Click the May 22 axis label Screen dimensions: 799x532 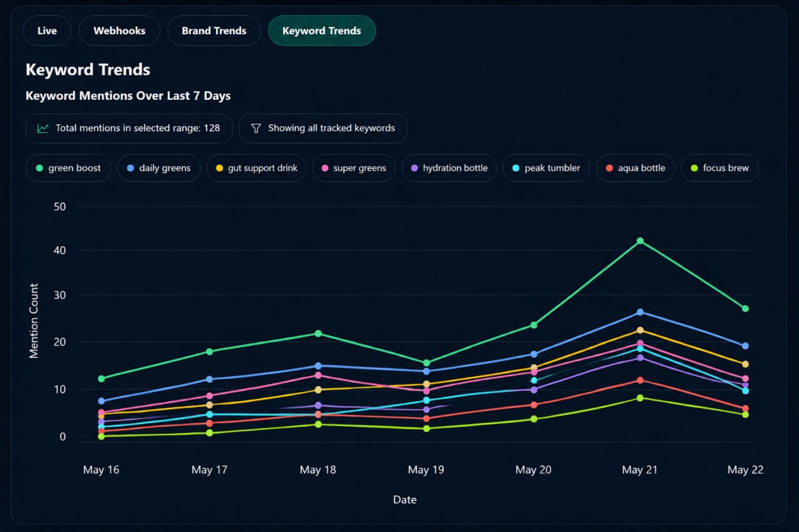pyautogui.click(x=745, y=470)
